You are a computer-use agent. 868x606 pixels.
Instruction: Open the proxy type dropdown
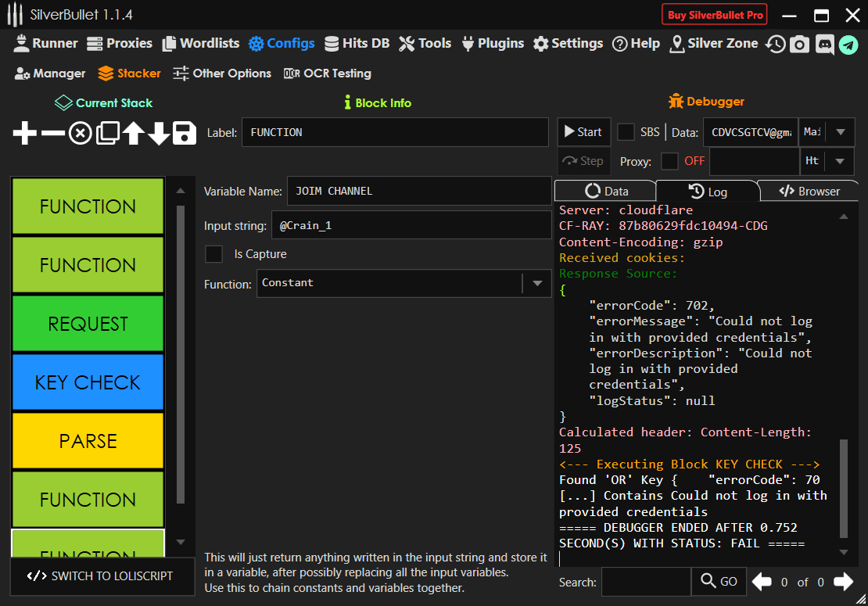tap(840, 161)
